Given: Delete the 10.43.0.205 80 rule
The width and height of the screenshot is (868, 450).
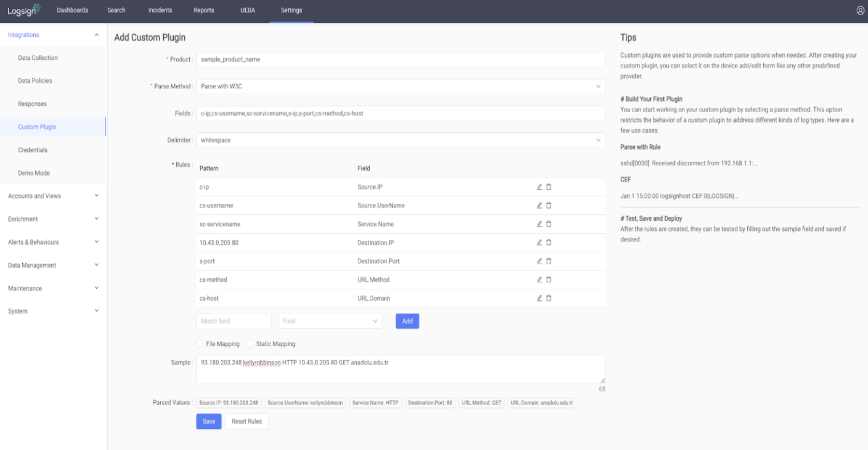Looking at the screenshot, I should 549,242.
